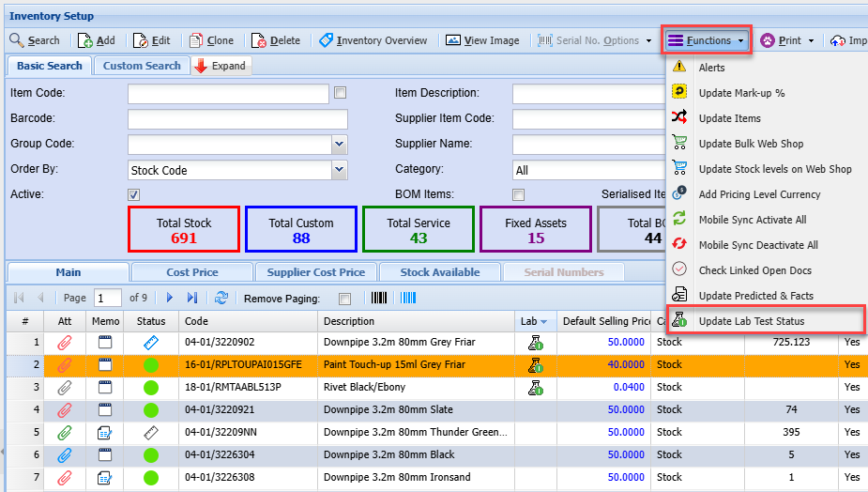Select Update Lab Test Status menu item
Viewport: 868px width, 492px height.
(751, 321)
